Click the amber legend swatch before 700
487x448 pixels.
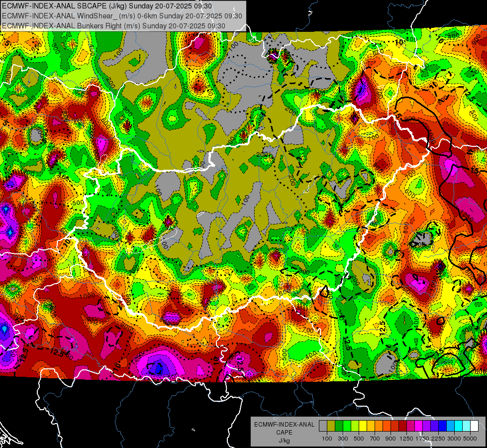click(x=371, y=426)
